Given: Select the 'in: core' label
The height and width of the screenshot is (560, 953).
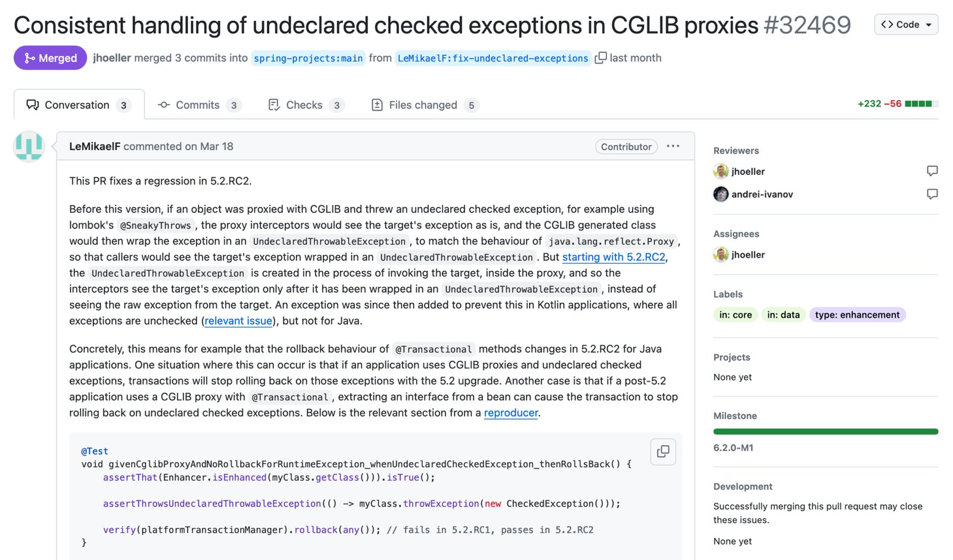Looking at the screenshot, I should click(736, 315).
